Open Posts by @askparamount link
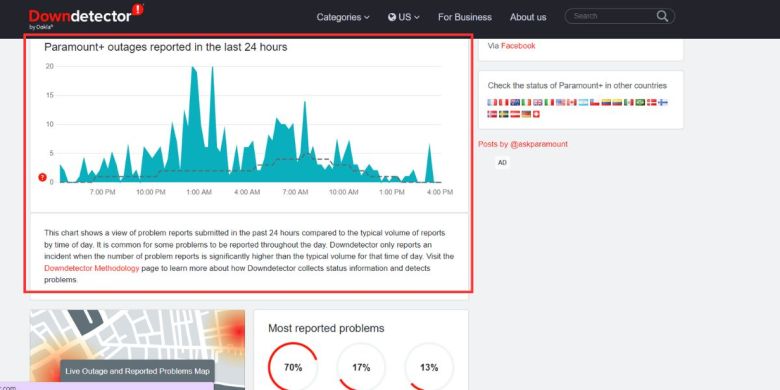Screen dimensions: 780x390 click(x=523, y=144)
